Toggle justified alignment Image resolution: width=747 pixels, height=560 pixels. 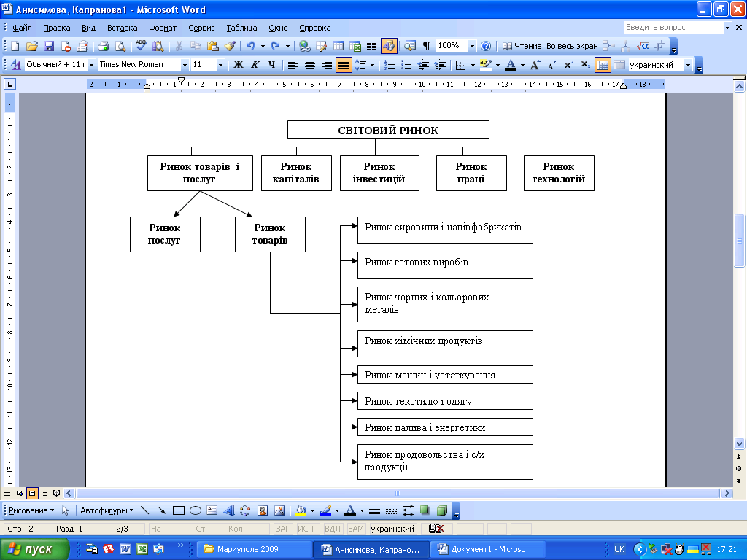344,65
